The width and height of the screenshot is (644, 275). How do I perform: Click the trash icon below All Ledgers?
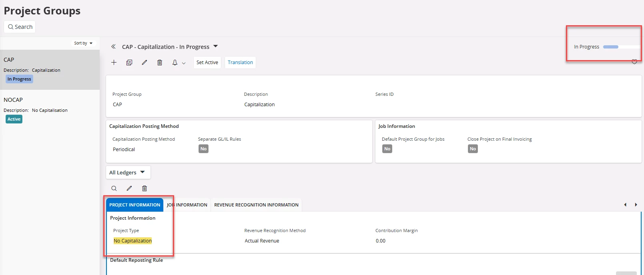[144, 188]
